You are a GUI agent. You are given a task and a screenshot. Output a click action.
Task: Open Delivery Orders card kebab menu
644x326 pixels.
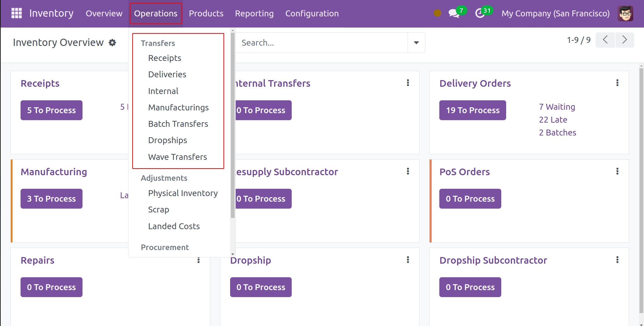pyautogui.click(x=617, y=83)
